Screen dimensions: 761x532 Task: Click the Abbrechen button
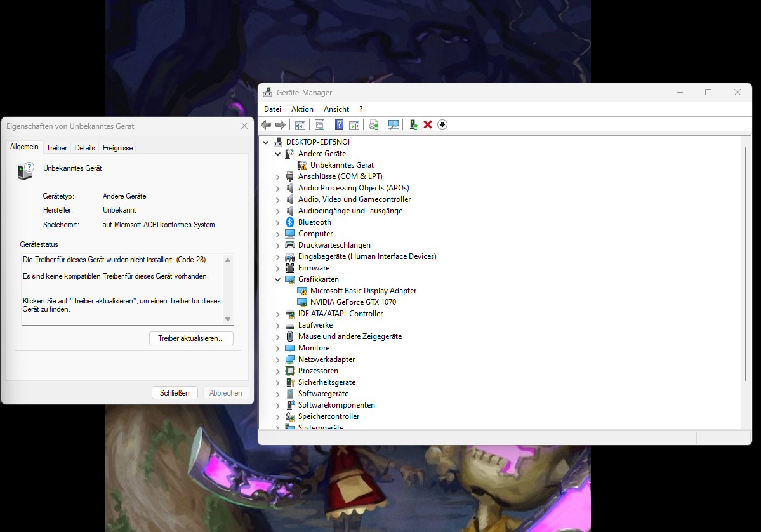[226, 393]
